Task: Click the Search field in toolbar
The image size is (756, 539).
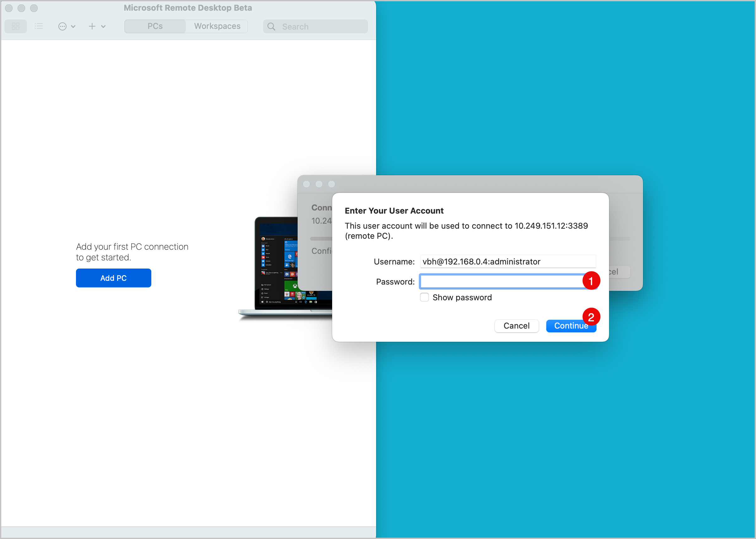Action: (316, 27)
